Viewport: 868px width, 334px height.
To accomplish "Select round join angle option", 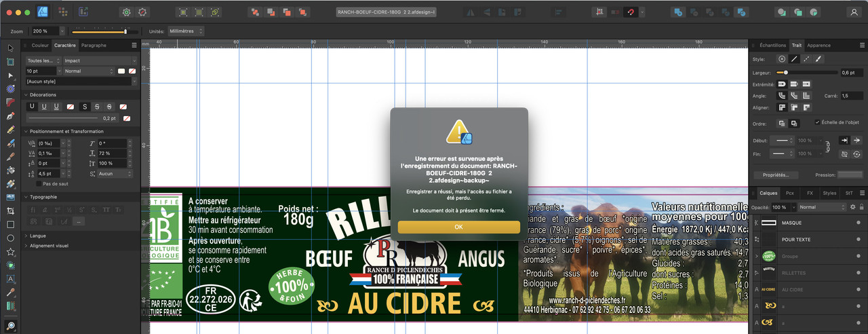I will (782, 96).
